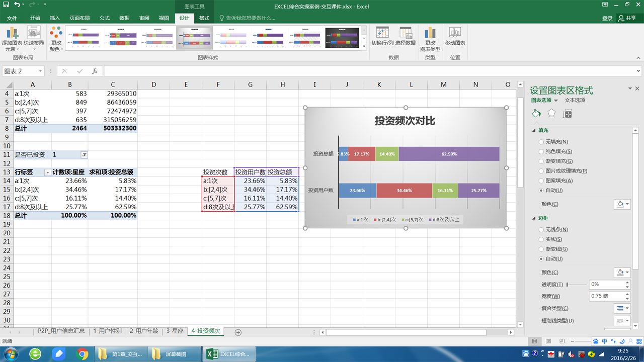Select 无填充(N) fill option

click(x=553, y=142)
